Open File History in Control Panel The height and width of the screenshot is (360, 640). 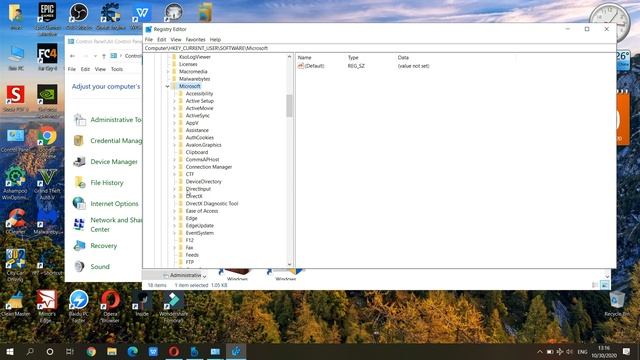(x=107, y=183)
